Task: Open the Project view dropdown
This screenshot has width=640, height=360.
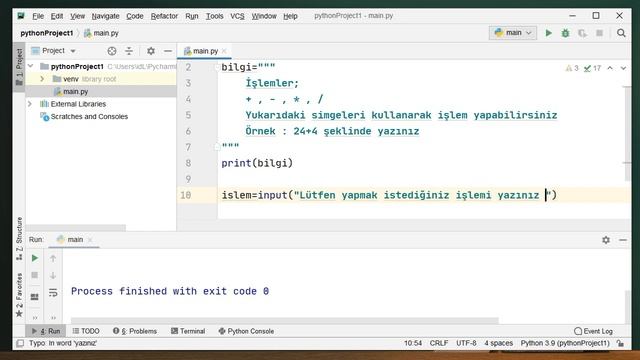Action: click(x=53, y=51)
